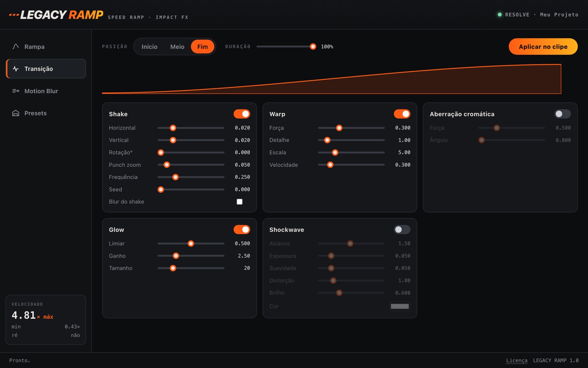Turn off the Warp toggle
The width and height of the screenshot is (588, 368).
point(402,114)
